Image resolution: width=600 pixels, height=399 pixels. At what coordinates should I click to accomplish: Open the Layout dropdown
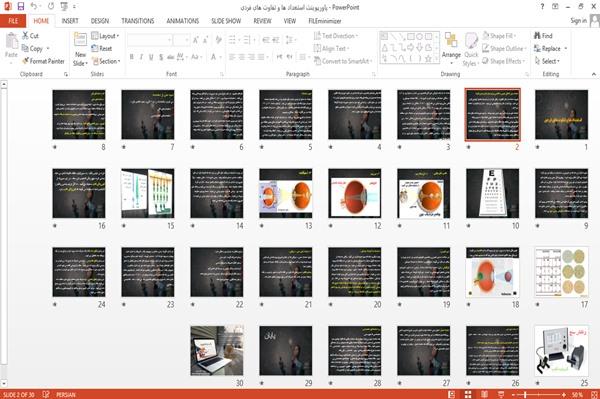[105, 36]
